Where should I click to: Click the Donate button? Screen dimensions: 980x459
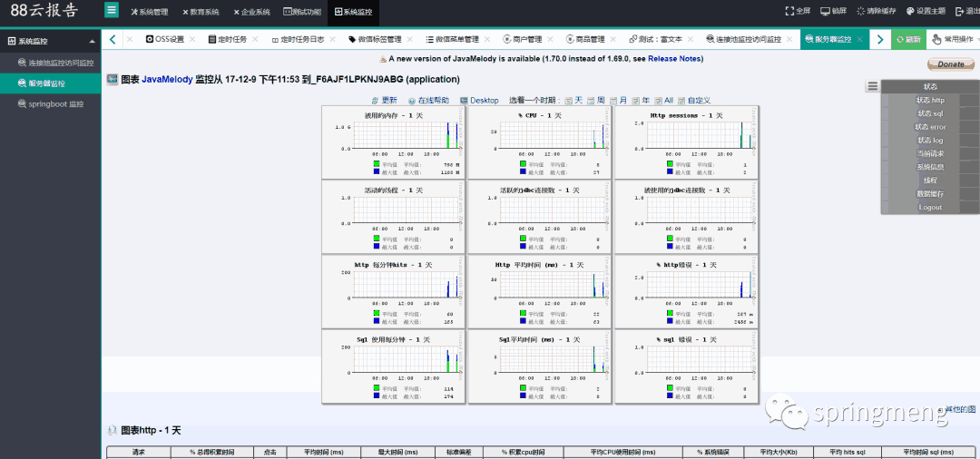951,64
